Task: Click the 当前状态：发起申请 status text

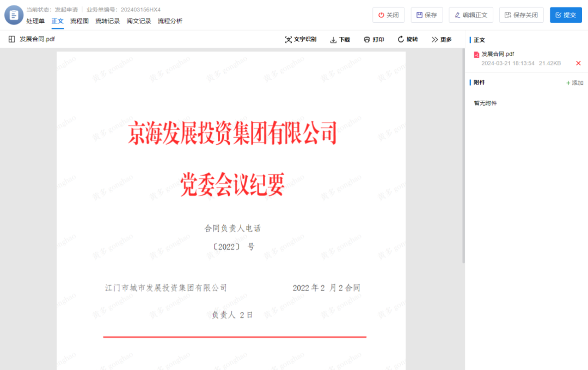Action: 52,10
